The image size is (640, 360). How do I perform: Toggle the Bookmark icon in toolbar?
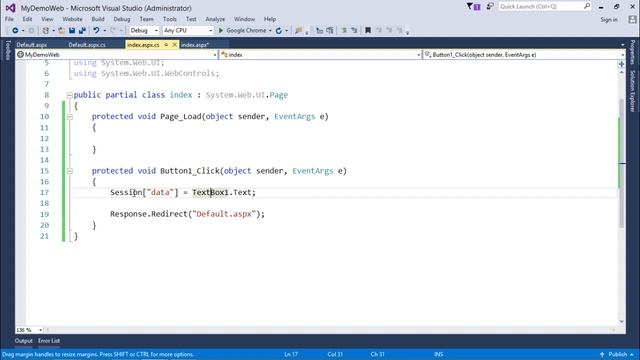point(368,31)
